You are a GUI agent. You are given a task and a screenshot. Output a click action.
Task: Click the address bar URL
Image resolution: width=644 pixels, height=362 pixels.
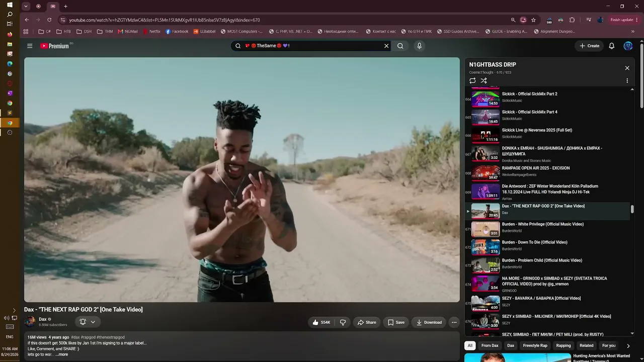pos(165,20)
